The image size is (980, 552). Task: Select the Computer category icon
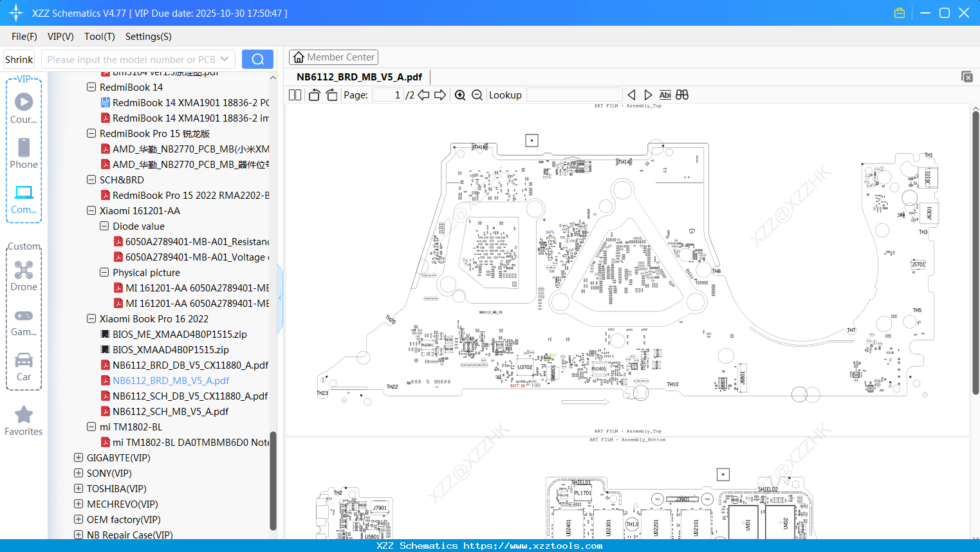coord(24,199)
